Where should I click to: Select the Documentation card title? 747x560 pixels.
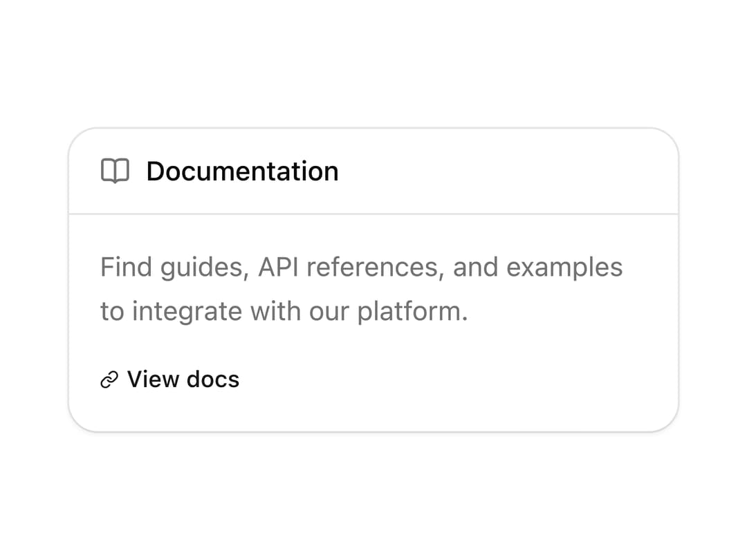243,171
